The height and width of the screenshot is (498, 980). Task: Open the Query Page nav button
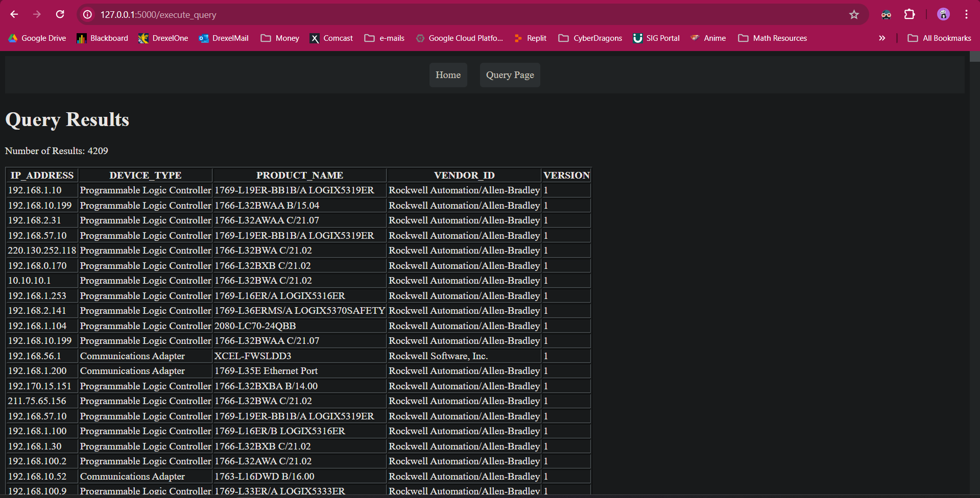[510, 75]
